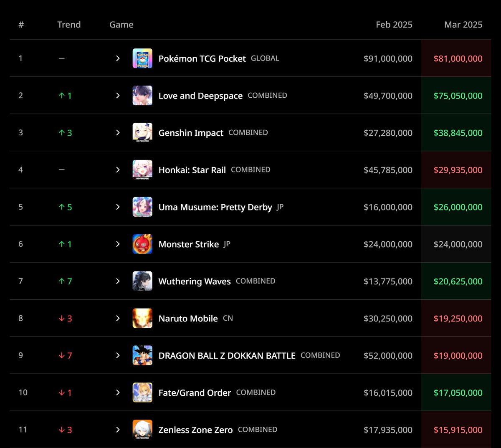
Task: Open the Wuthering Waves game title
Action: (195, 282)
